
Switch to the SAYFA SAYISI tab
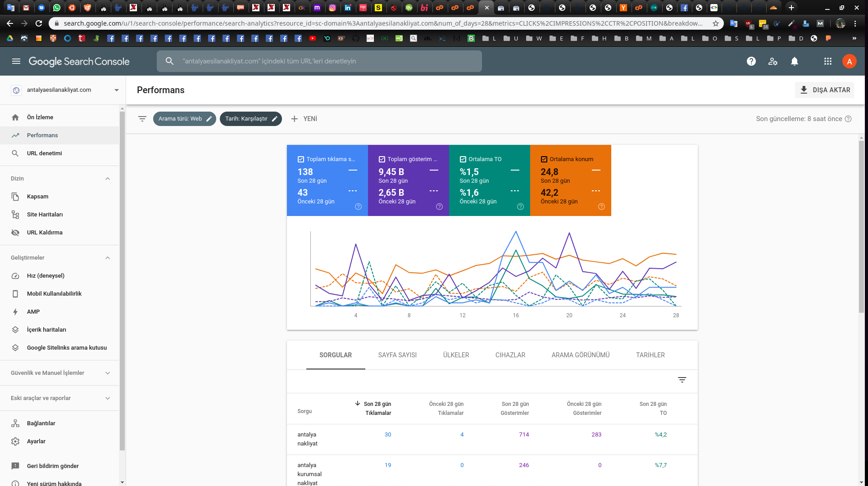tap(397, 355)
